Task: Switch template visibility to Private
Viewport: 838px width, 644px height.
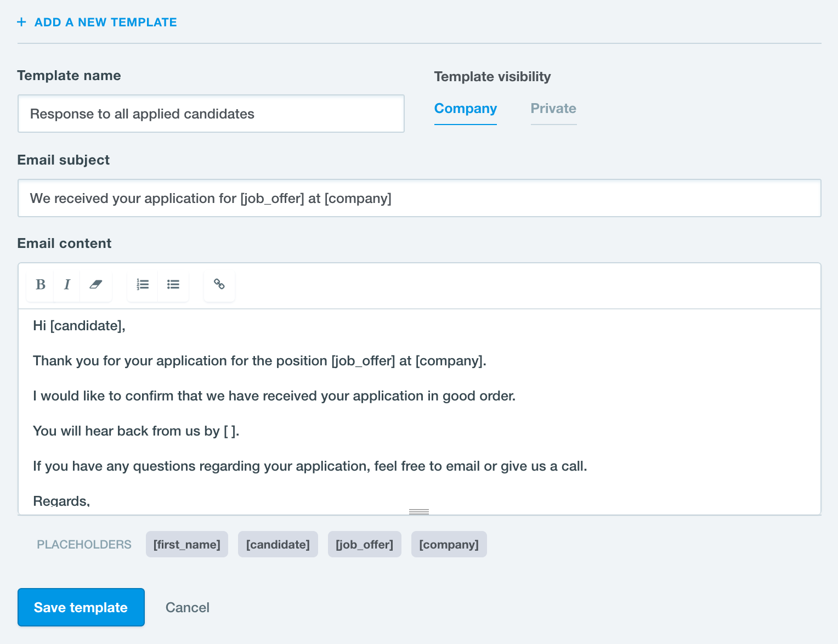Action: tap(553, 109)
